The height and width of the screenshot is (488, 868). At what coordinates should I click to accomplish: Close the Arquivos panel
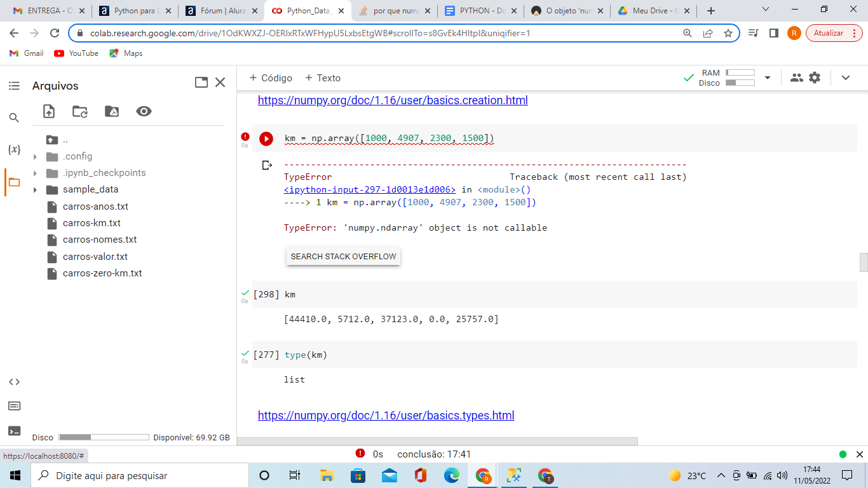click(x=220, y=82)
